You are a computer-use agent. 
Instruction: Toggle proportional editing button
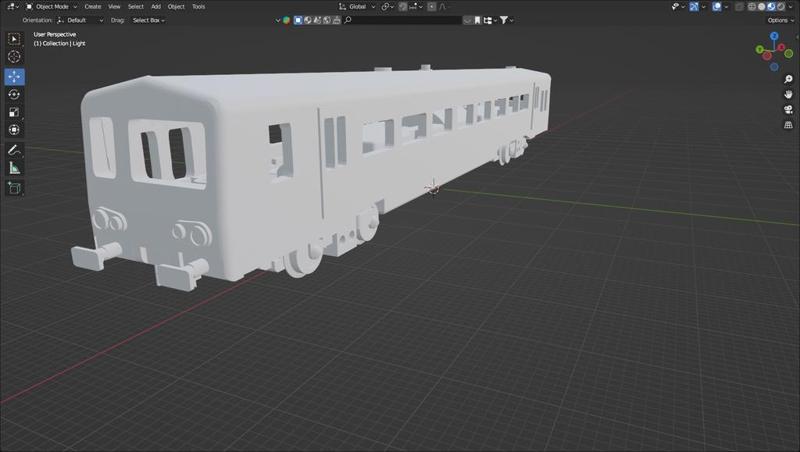pos(432,7)
